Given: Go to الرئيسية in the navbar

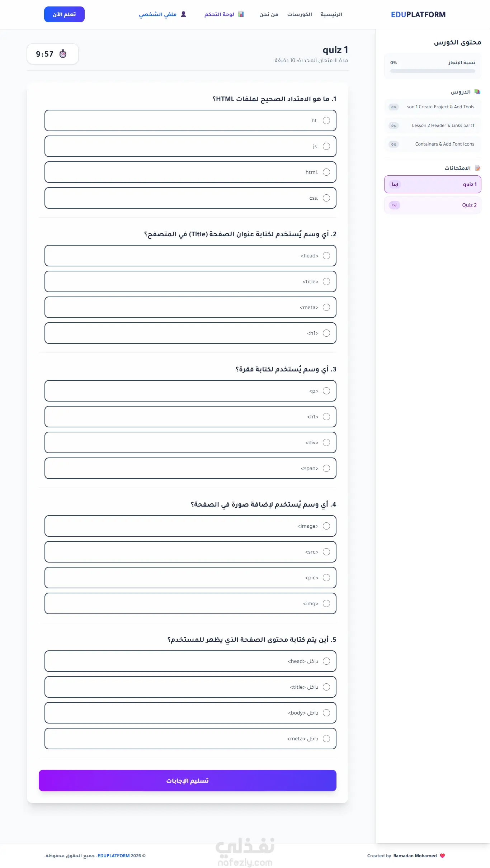Looking at the screenshot, I should (x=331, y=14).
